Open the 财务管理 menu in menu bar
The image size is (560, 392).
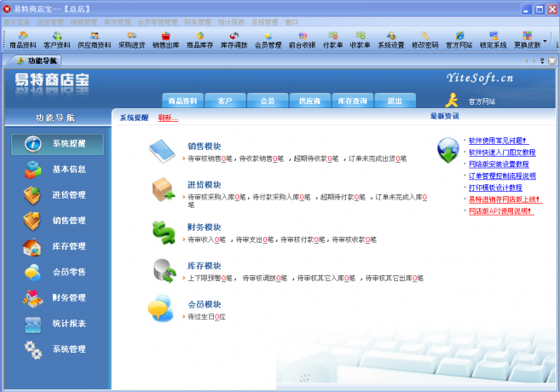coord(198,22)
